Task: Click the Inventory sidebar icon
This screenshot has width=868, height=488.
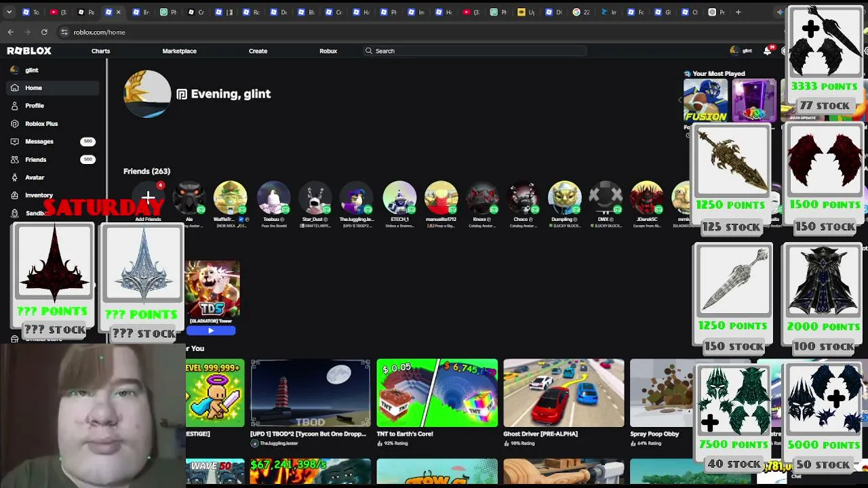Action: pyautogui.click(x=15, y=195)
